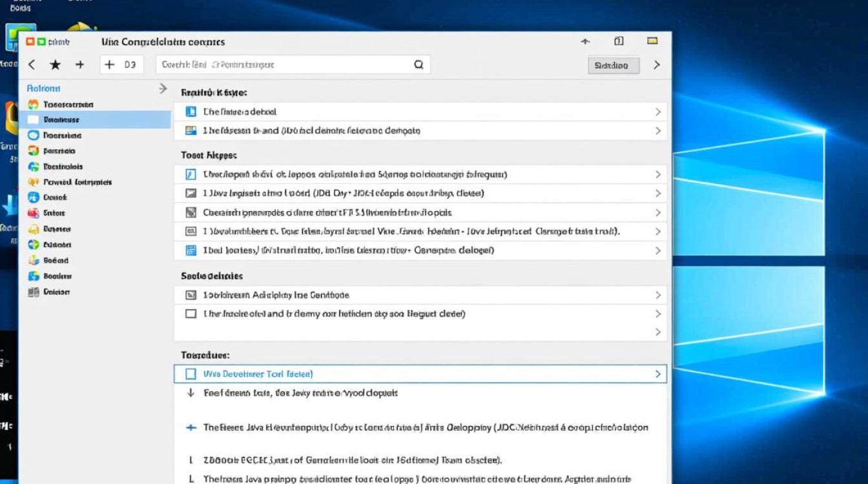Click inside the search text field
Image resolution: width=868 pixels, height=484 pixels.
(284, 65)
